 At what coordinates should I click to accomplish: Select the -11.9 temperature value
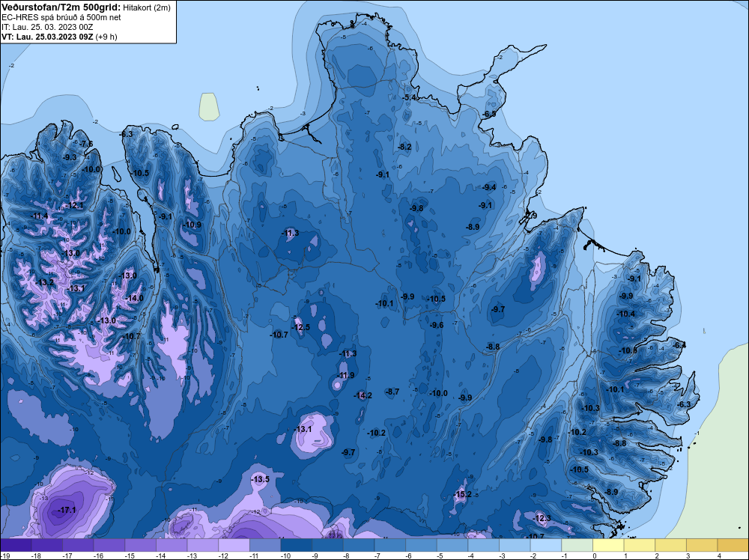(x=346, y=375)
